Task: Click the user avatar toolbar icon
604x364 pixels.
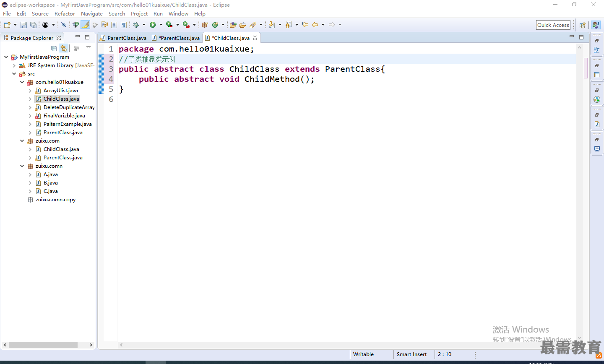Action: point(45,25)
